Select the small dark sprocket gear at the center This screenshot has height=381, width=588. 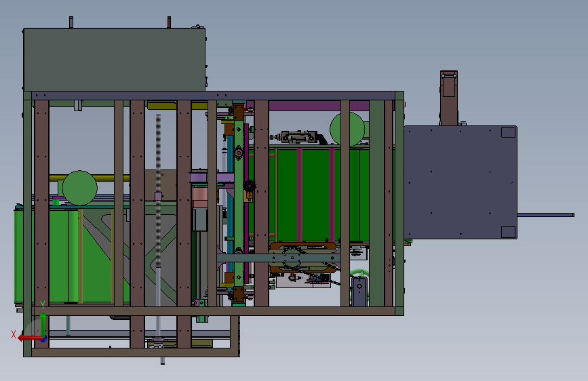(x=250, y=185)
